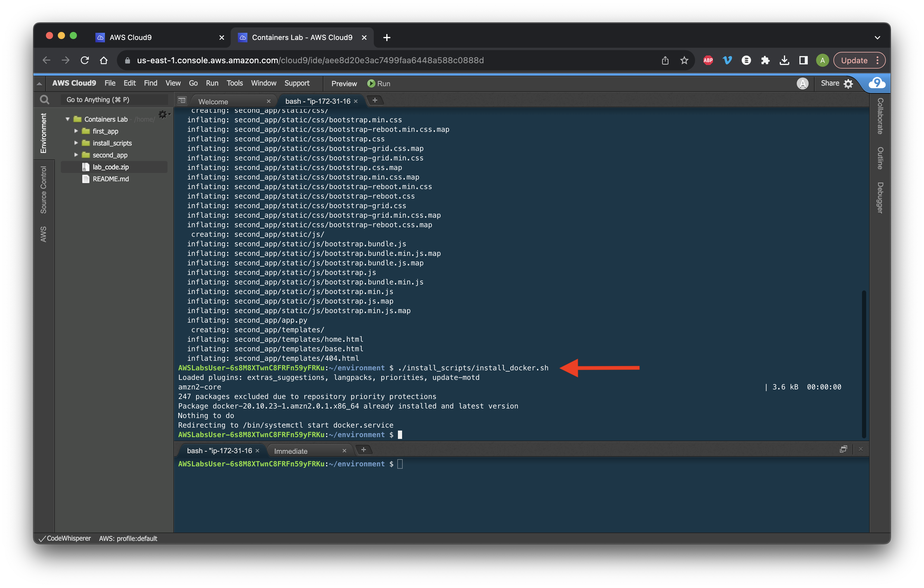
Task: Click the Preview button
Action: coord(344,84)
